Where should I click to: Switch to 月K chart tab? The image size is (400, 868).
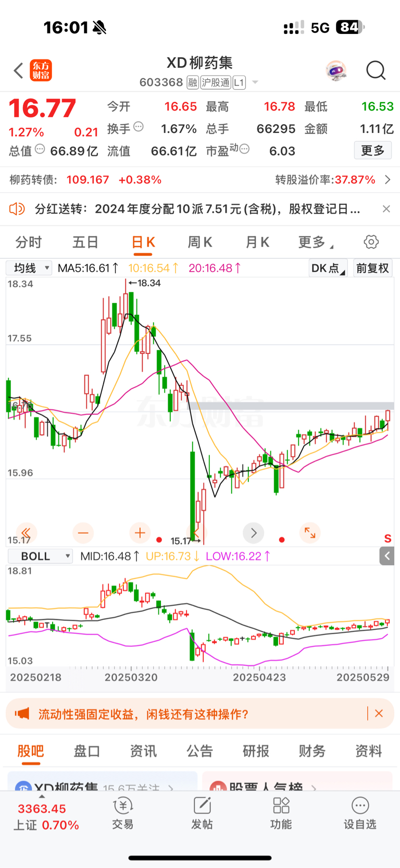click(x=257, y=242)
